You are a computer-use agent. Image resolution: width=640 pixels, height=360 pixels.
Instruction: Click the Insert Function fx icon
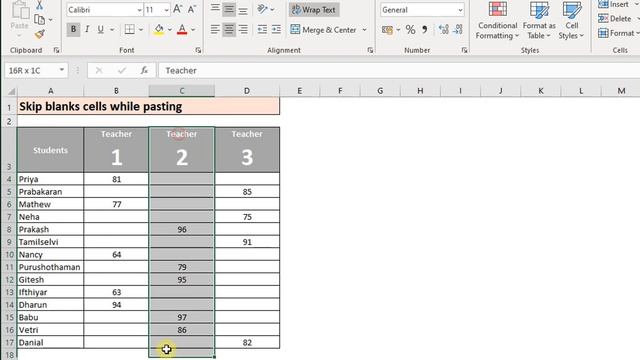[144, 71]
